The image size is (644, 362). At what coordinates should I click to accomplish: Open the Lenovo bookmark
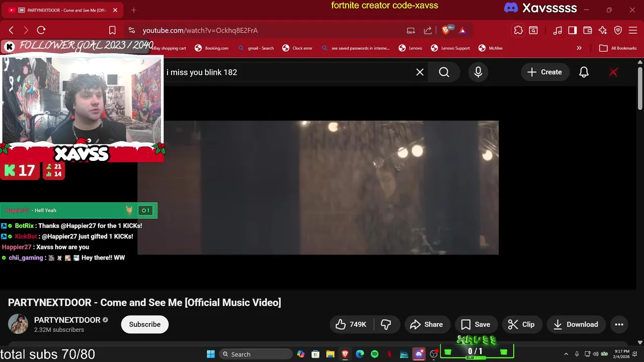(411, 48)
